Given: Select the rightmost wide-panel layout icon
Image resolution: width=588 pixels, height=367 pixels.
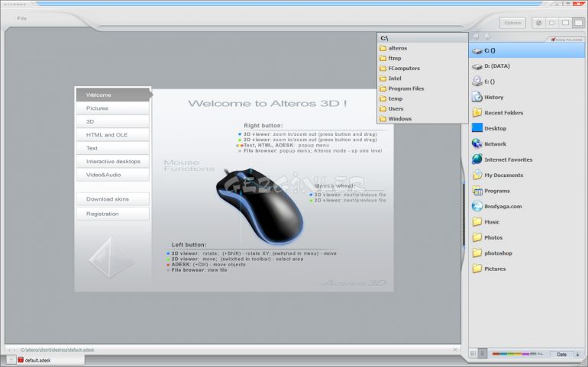Looking at the screenshot, I should click(x=578, y=23).
